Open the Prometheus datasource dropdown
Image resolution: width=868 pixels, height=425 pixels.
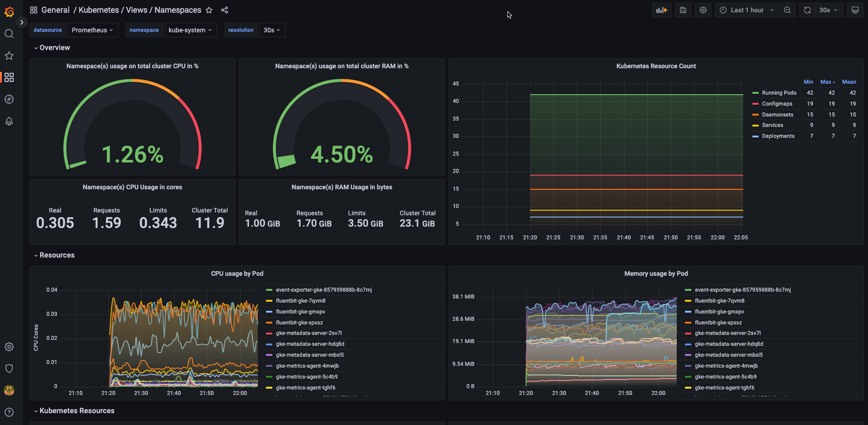(x=92, y=30)
